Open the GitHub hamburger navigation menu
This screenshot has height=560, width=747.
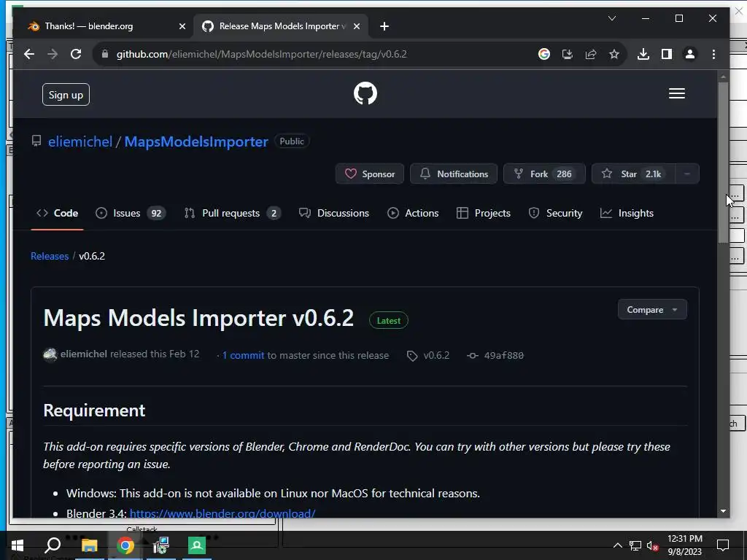click(677, 93)
